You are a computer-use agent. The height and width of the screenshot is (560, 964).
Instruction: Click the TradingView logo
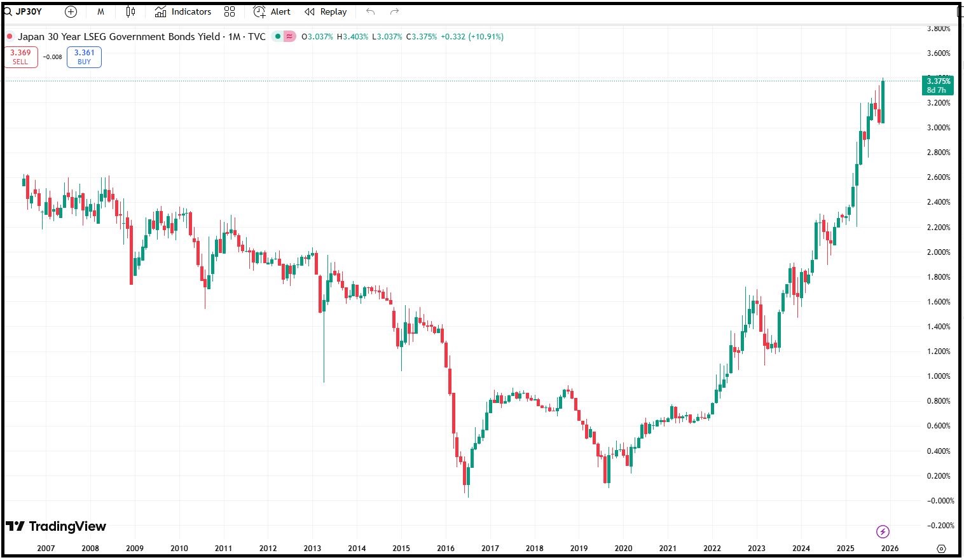pyautogui.click(x=56, y=526)
